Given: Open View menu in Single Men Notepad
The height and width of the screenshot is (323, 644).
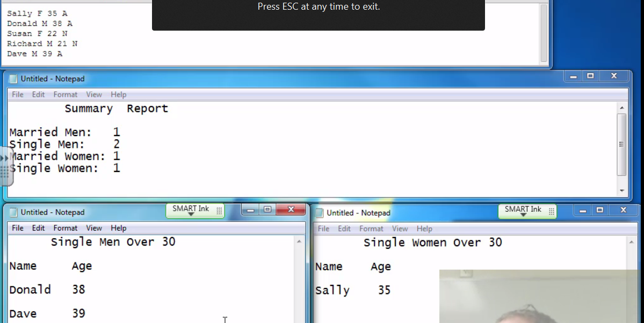Looking at the screenshot, I should coord(94,228).
